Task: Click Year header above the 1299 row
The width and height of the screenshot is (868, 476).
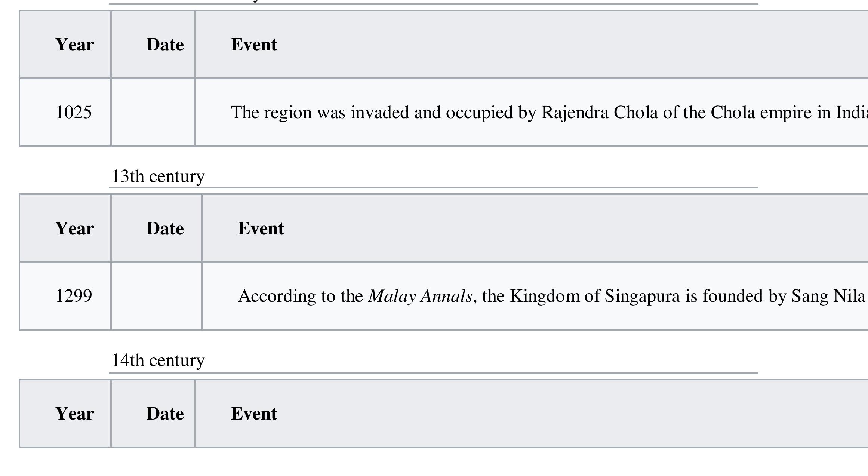Action: pyautogui.click(x=74, y=228)
